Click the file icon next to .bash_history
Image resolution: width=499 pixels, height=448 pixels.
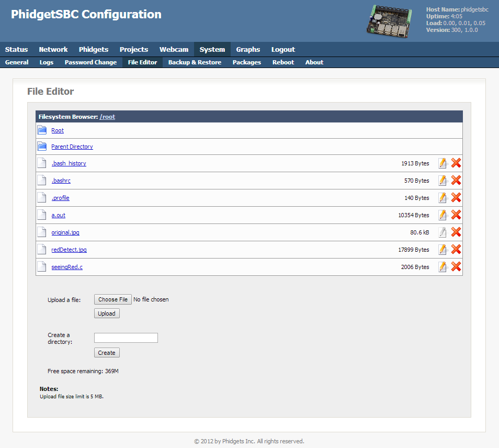(42, 163)
